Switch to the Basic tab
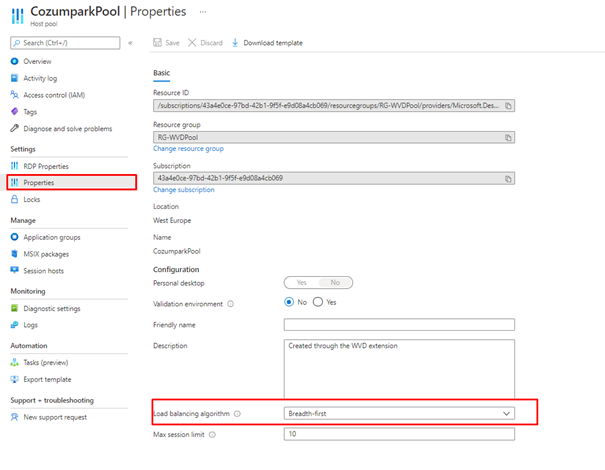 161,73
